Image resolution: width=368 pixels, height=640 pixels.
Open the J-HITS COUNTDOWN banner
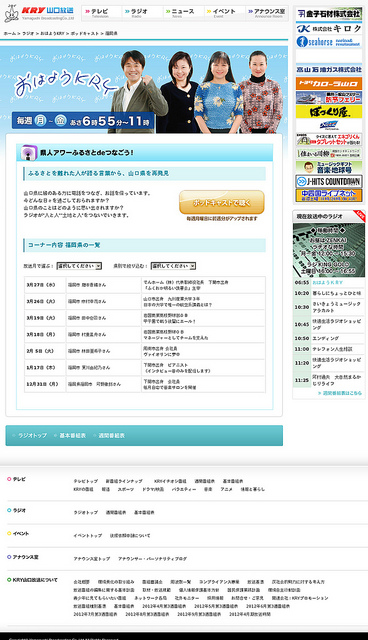(329, 181)
